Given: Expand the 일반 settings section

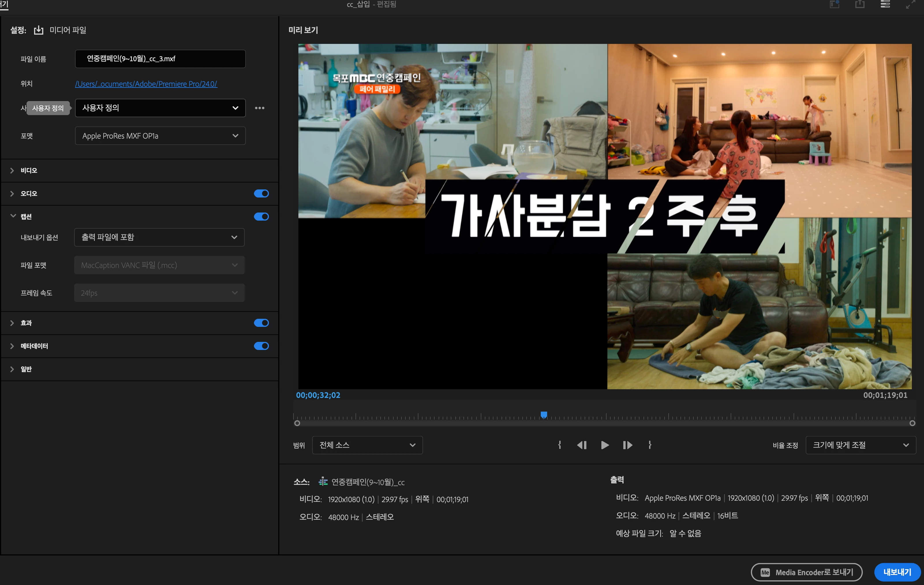Looking at the screenshot, I should click(x=12, y=369).
